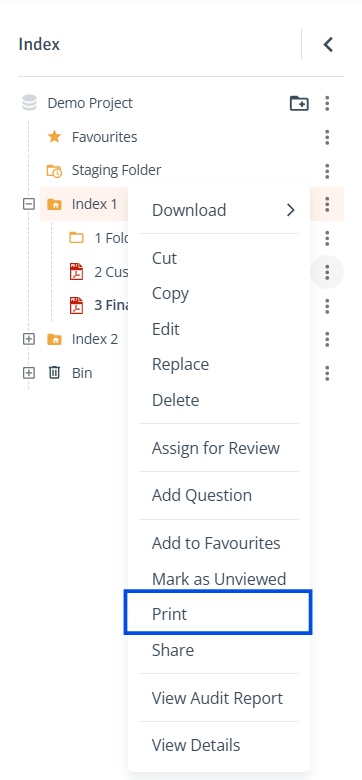This screenshot has height=780, width=362.
Task: Open the three-dot menu for 1 Folder row
Action: pyautogui.click(x=327, y=238)
